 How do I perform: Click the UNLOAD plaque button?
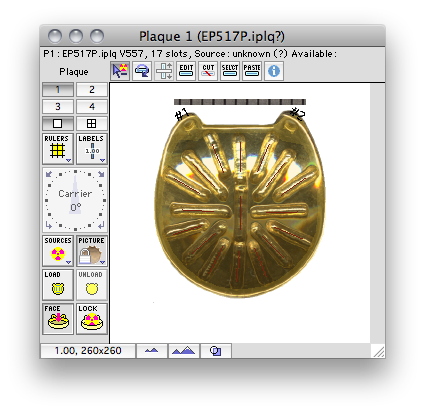click(92, 285)
